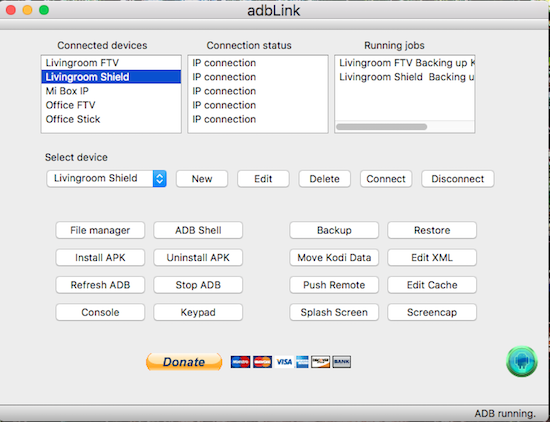Click the yellow Donate PayPal button
Viewport: 550px width, 422px height.
(184, 362)
